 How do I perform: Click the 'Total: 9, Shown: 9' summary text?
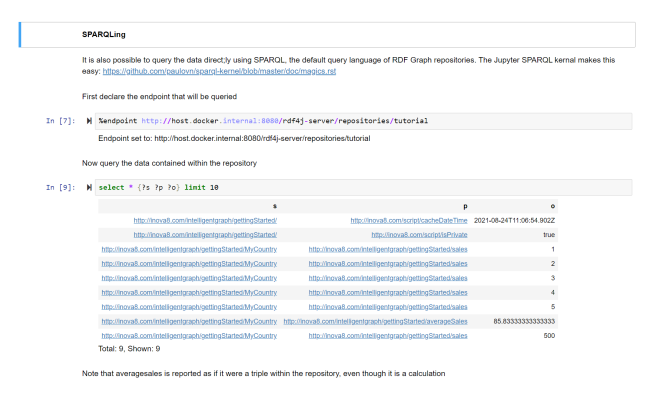pos(129,349)
